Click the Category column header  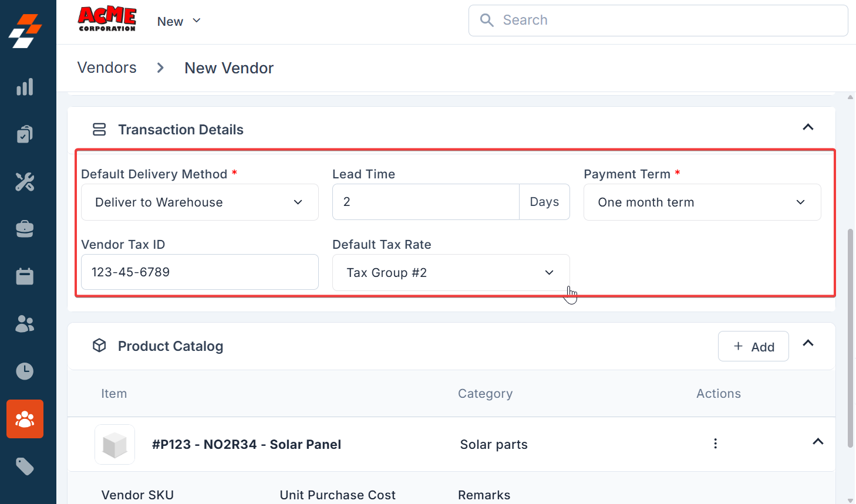coord(485,394)
